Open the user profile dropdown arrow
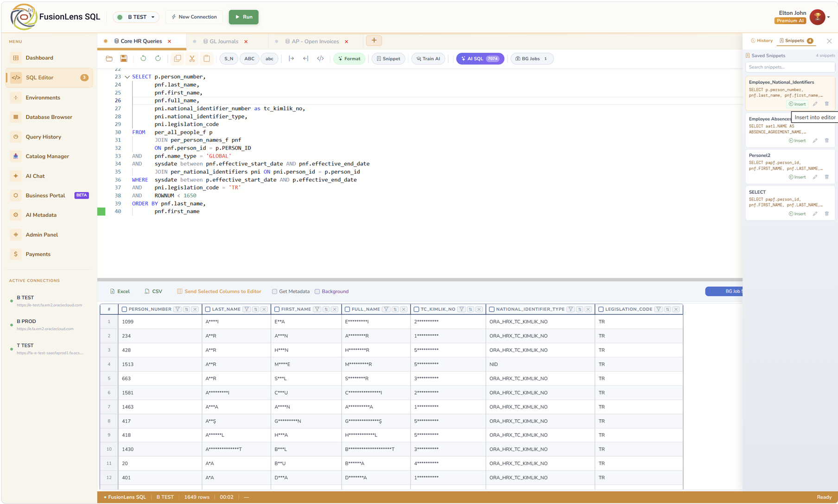Screen dimensions: 838x504 pyautogui.click(x=829, y=17)
